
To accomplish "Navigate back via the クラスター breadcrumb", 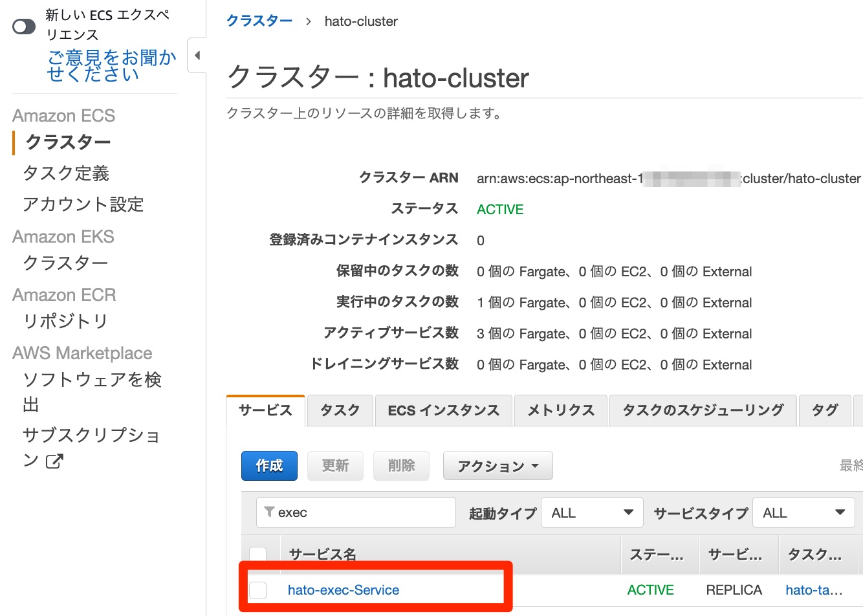I will click(x=259, y=20).
